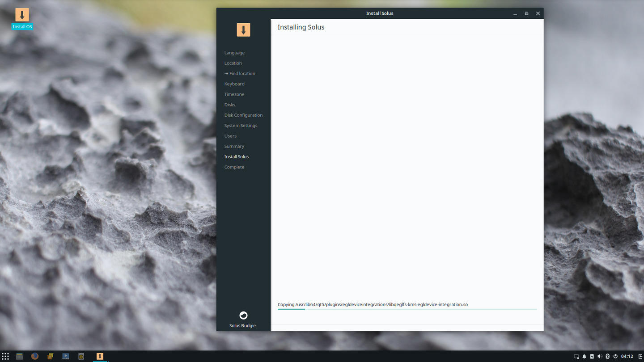Launch Firefox from the taskbar
The image size is (644, 362).
pyautogui.click(x=35, y=356)
